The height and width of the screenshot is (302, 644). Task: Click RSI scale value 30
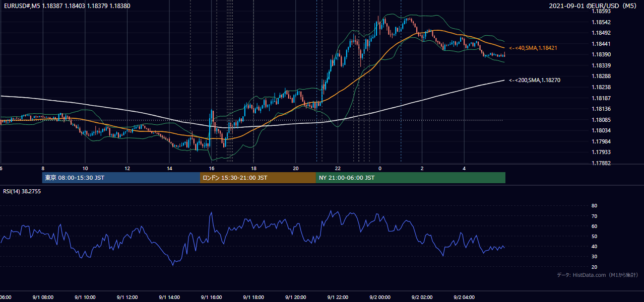594,257
